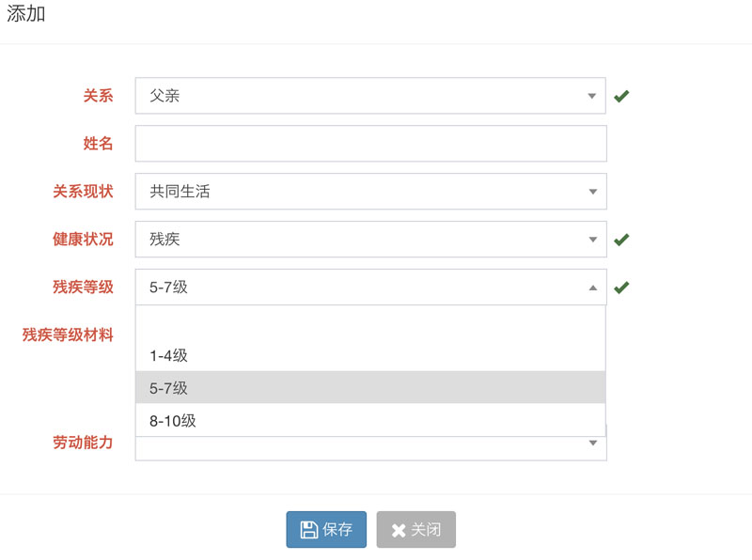
Task: Pick the blank empty option in list
Action: [x=370, y=324]
